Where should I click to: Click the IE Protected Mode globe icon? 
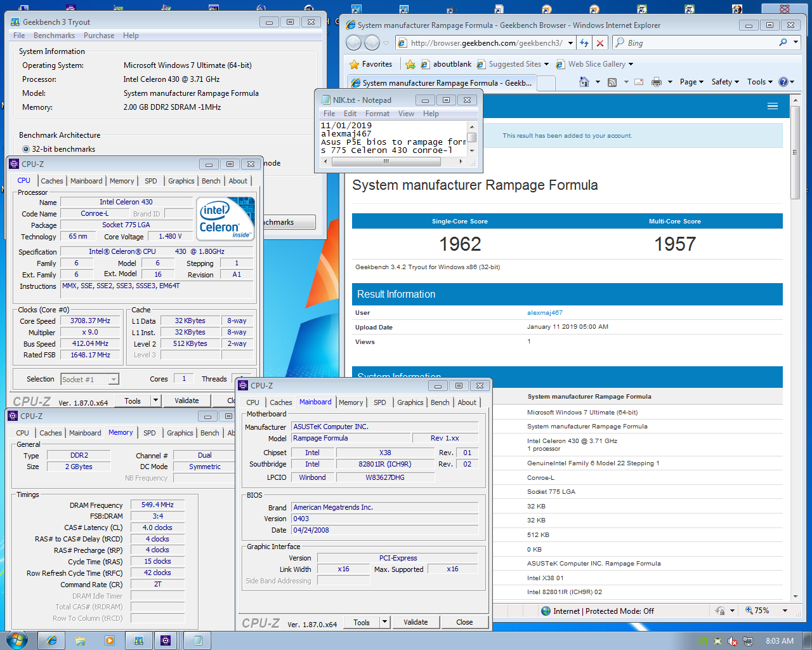tap(546, 611)
